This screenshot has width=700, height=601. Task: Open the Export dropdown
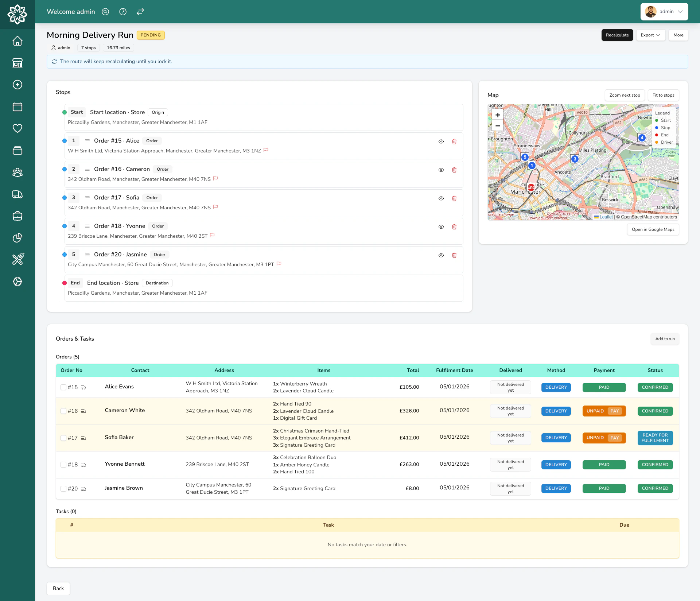[x=650, y=35]
